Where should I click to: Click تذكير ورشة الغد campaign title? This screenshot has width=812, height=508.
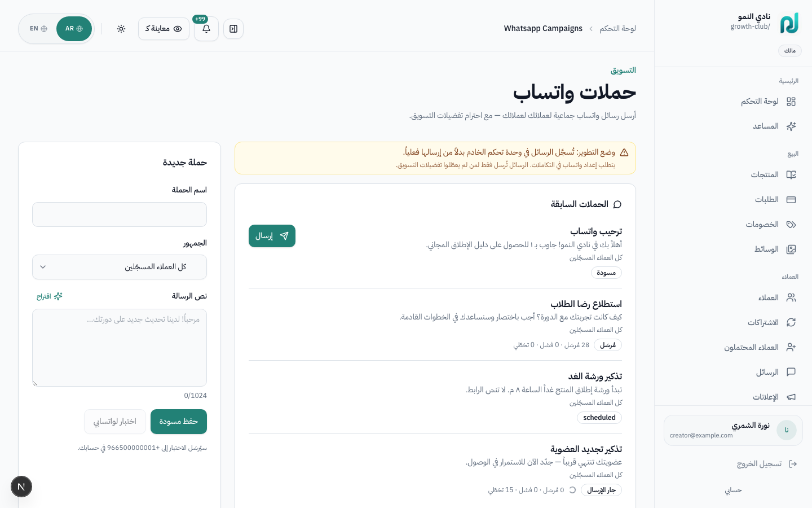click(595, 376)
